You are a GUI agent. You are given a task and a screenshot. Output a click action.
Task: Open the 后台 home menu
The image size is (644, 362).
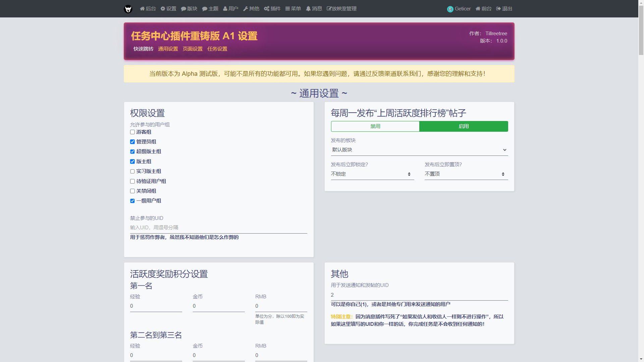tap(148, 9)
